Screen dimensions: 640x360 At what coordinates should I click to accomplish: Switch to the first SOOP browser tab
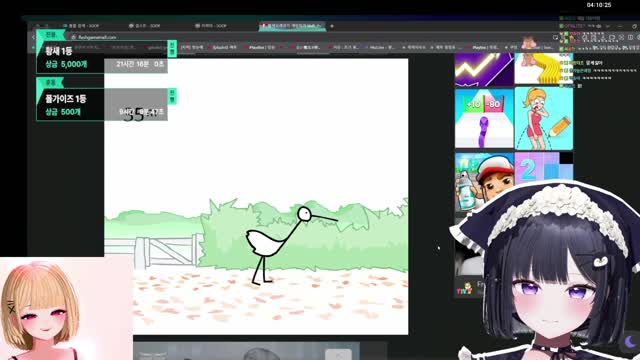pos(81,26)
